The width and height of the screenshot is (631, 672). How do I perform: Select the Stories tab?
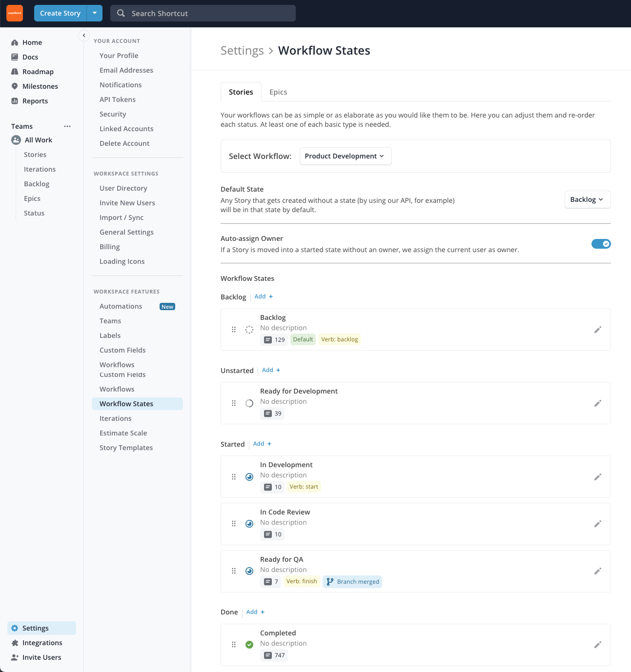[241, 92]
